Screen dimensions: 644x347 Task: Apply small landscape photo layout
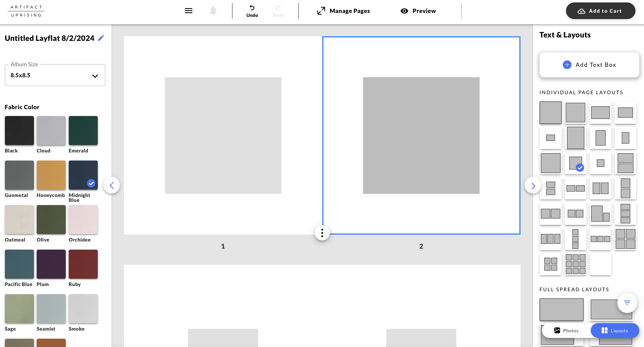[x=625, y=112]
